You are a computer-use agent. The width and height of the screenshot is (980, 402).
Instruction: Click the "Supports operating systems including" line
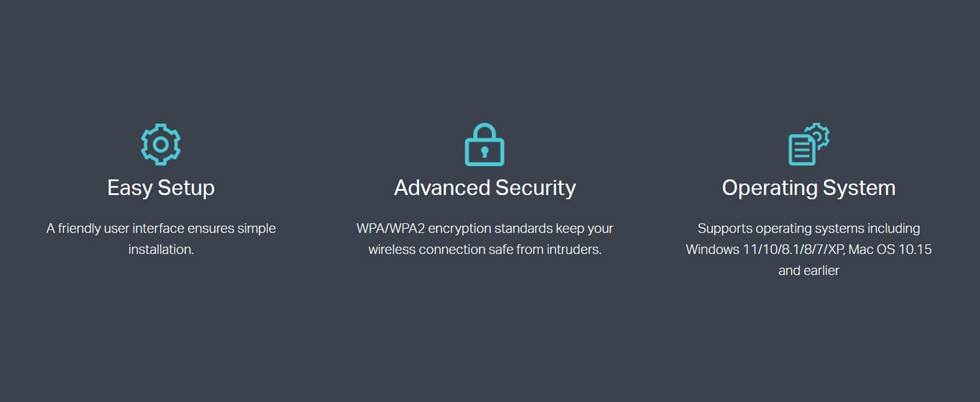point(809,228)
